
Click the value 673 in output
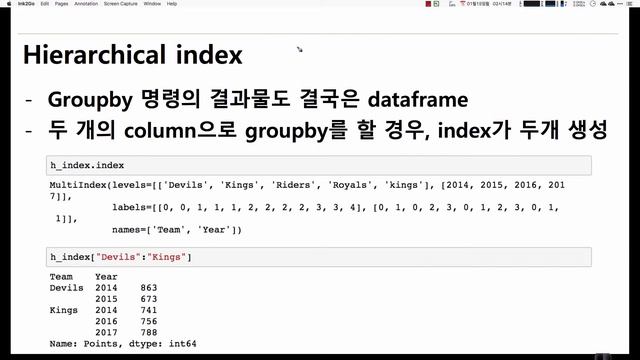[x=149, y=299]
